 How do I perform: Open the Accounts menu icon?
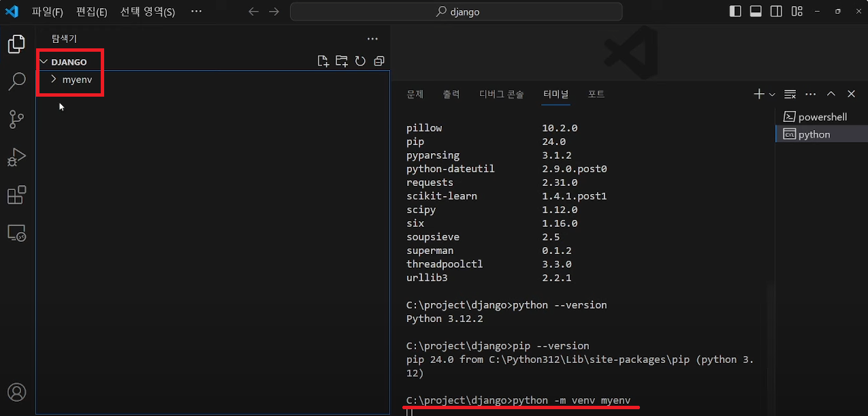pos(16,392)
